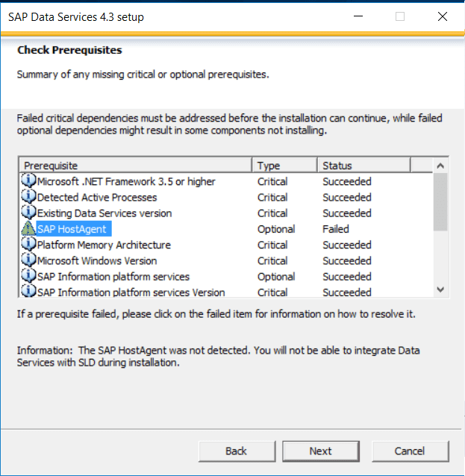Viewport: 465px width, 476px height.
Task: Sort by the Prerequisite column header
Action: [x=136, y=166]
